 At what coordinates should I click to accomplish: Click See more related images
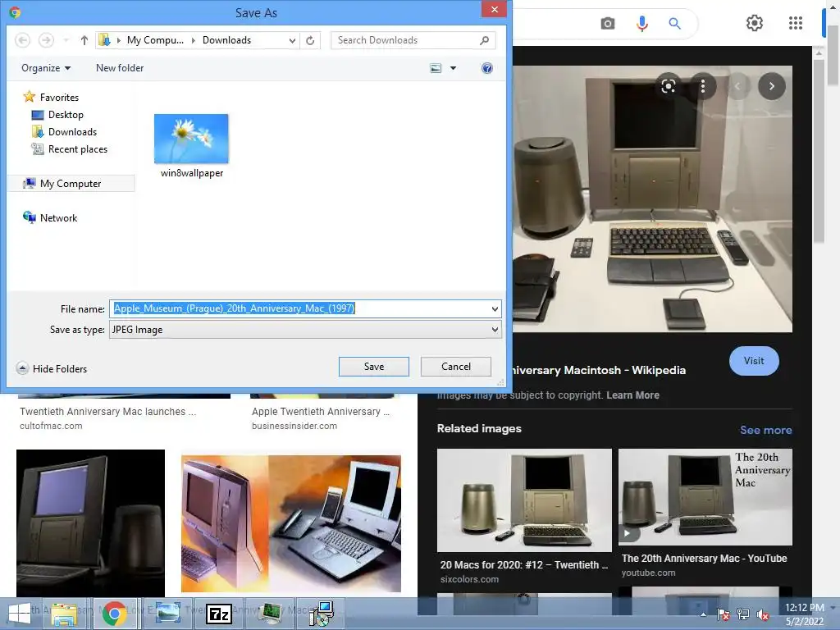click(x=765, y=430)
